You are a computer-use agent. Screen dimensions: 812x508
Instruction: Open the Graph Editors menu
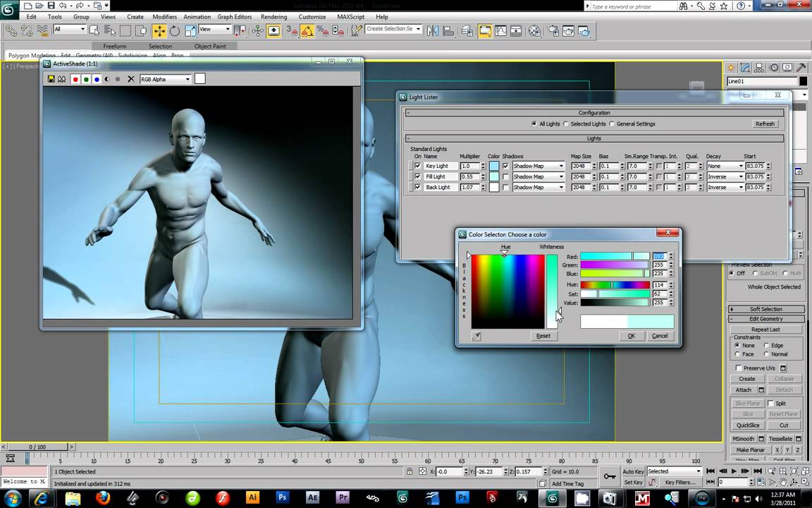pyautogui.click(x=235, y=17)
